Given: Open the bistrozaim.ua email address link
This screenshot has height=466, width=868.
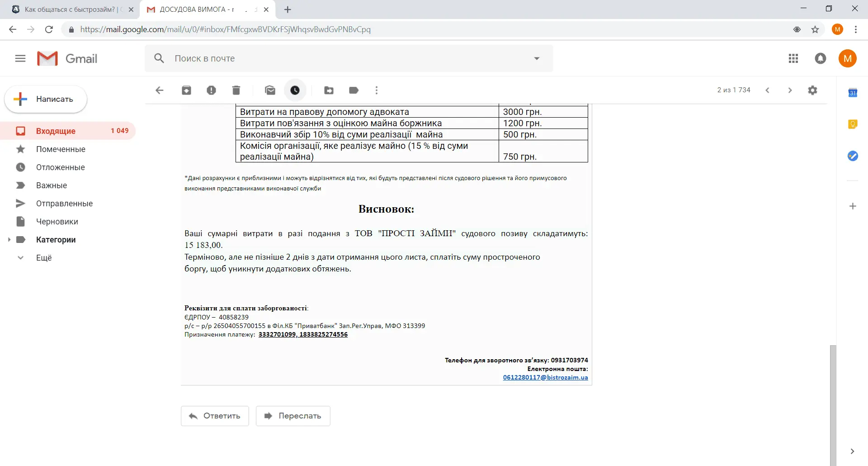Looking at the screenshot, I should pyautogui.click(x=545, y=377).
